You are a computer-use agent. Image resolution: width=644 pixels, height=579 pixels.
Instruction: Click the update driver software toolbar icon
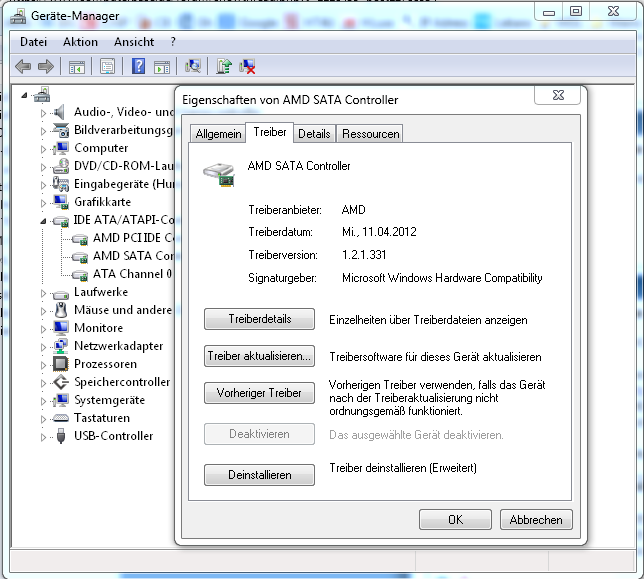[224, 66]
